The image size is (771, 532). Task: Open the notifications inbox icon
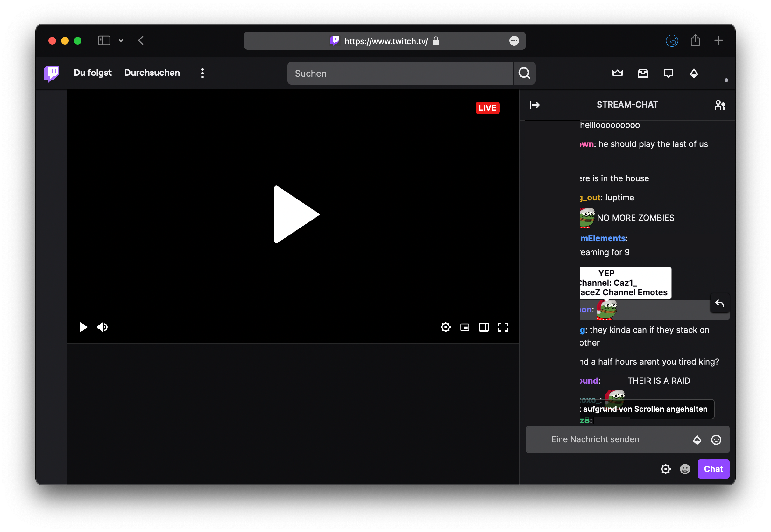(x=643, y=73)
